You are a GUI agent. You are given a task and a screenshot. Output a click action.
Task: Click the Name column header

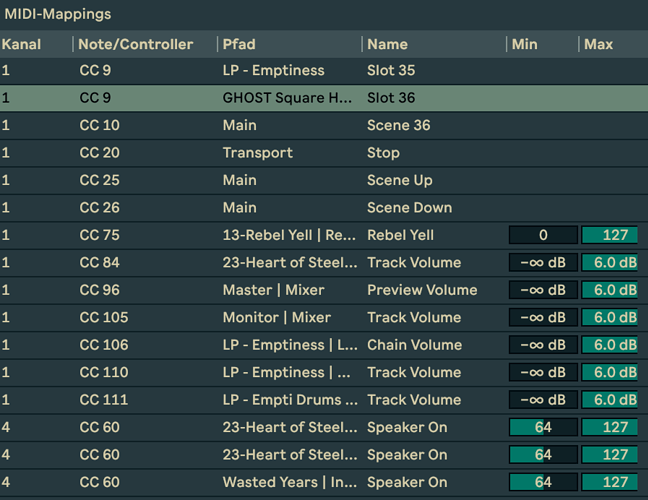387,44
